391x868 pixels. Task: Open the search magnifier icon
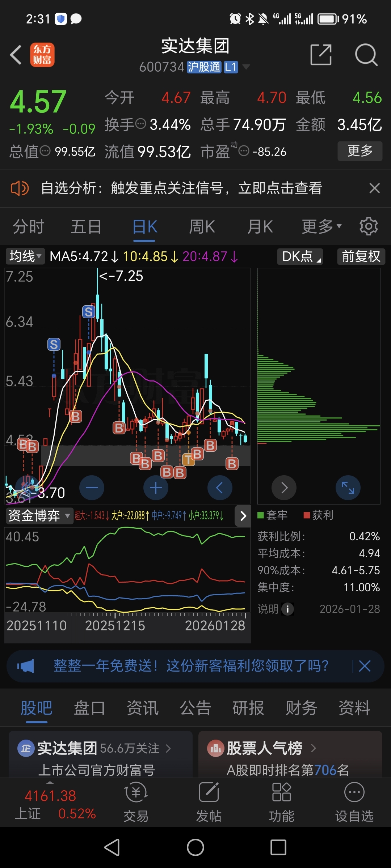[366, 55]
